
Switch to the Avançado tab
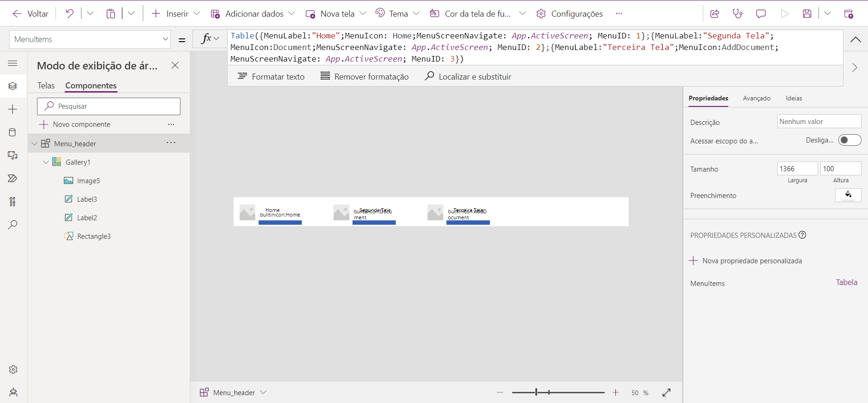(x=756, y=98)
